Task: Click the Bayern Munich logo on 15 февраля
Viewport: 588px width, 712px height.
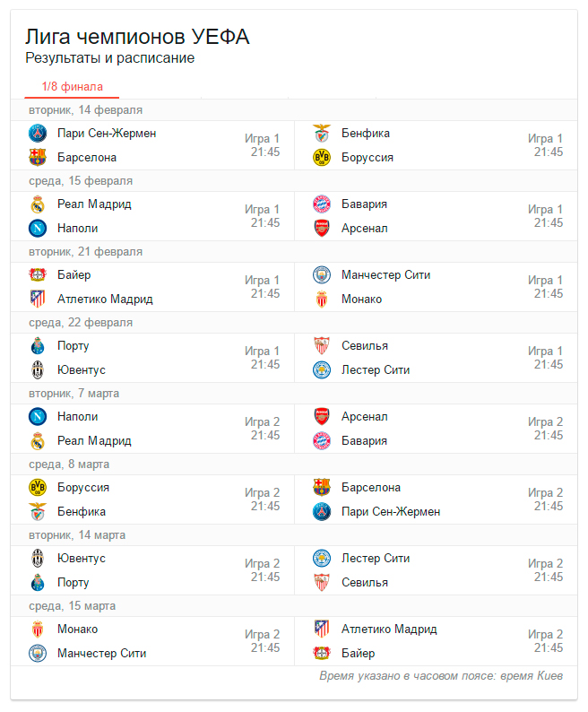Action: (x=322, y=204)
